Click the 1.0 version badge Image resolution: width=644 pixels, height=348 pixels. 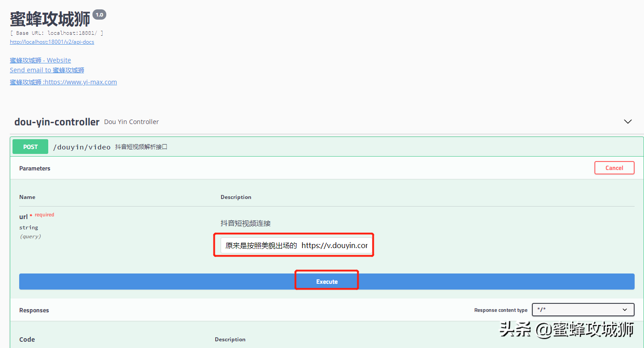tap(99, 15)
